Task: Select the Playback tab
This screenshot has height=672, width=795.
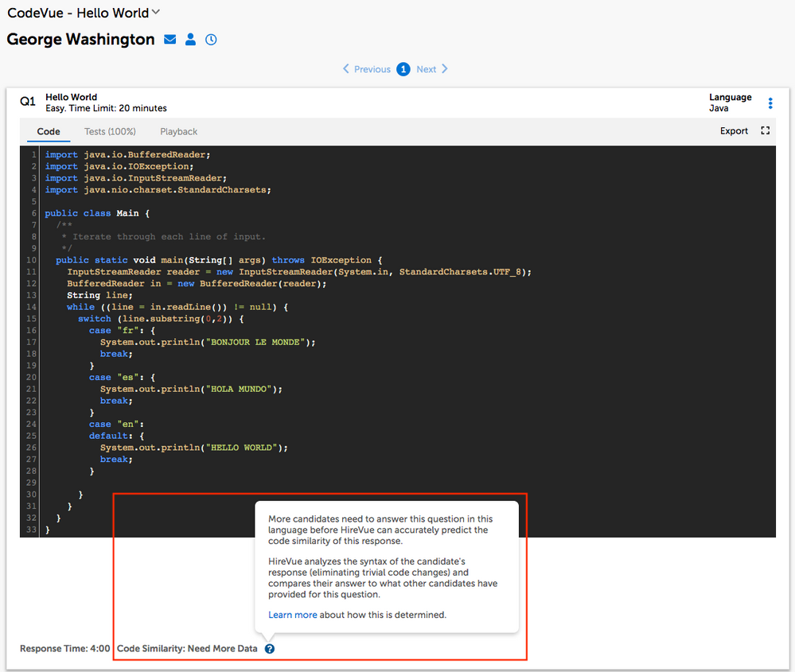Action: point(178,131)
